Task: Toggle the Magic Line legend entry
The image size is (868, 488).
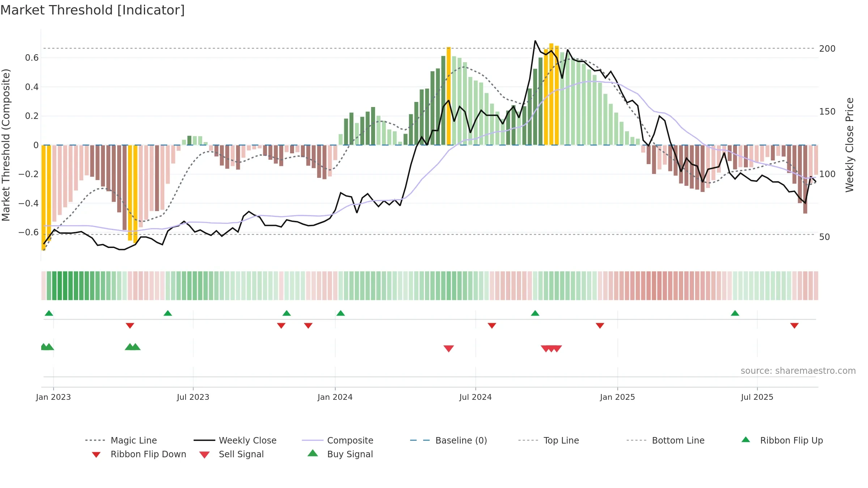Action: (121, 440)
